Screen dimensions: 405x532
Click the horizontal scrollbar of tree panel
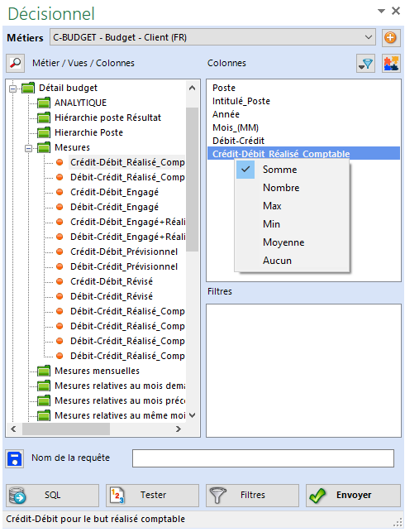(96, 429)
